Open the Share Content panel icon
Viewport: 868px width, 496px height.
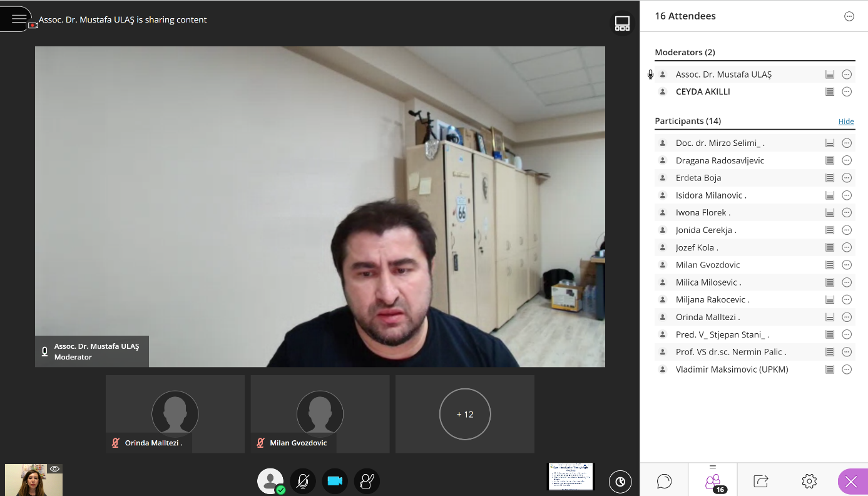coord(761,481)
